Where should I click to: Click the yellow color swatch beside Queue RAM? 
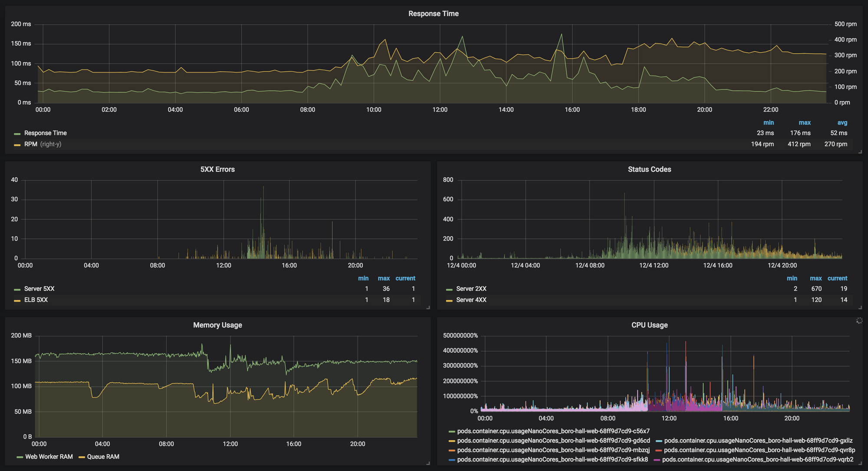[82, 457]
